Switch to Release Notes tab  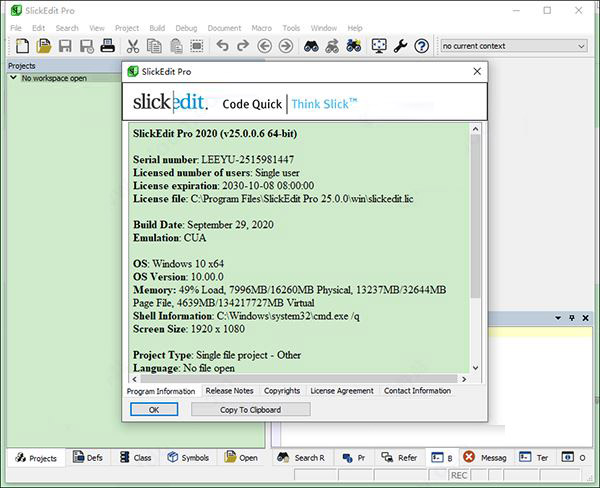coord(229,391)
